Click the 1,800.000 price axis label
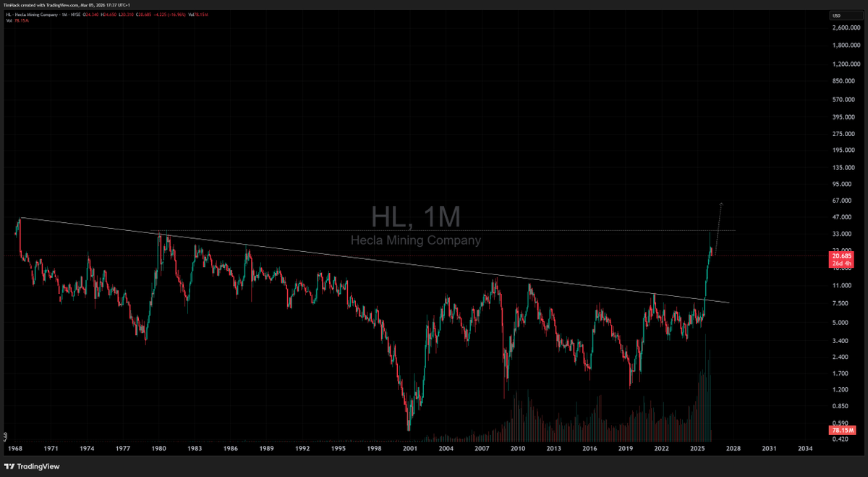The height and width of the screenshot is (477, 868). click(x=846, y=46)
